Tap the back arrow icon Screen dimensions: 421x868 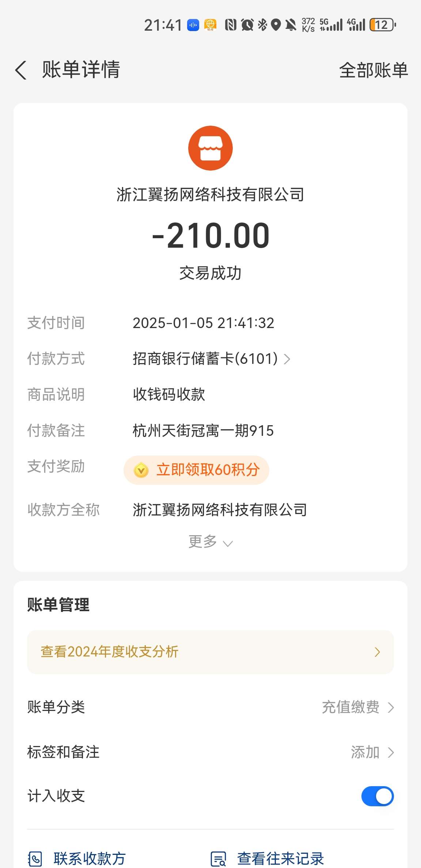pos(21,70)
